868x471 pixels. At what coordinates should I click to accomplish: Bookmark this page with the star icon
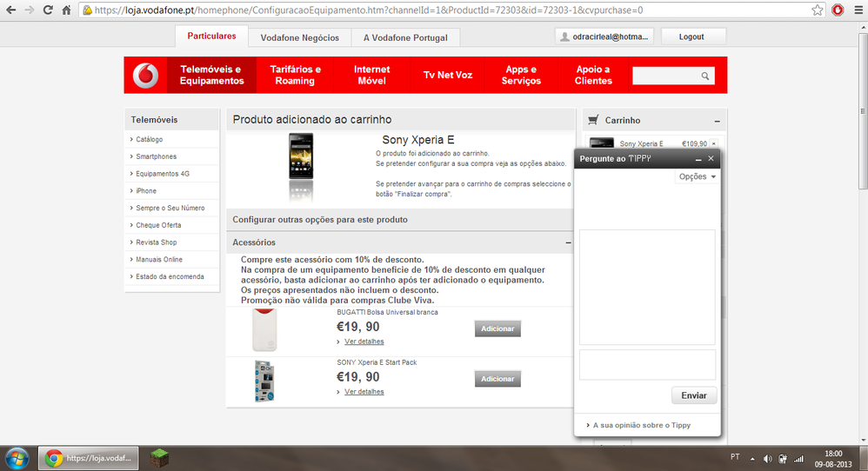(x=818, y=10)
